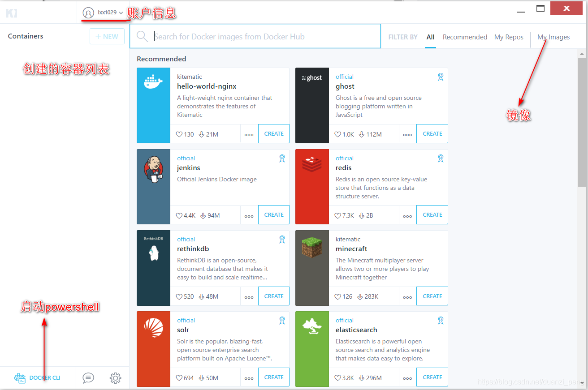Open the My Images tab
Viewport: 588px width, 390px height.
pyautogui.click(x=553, y=37)
